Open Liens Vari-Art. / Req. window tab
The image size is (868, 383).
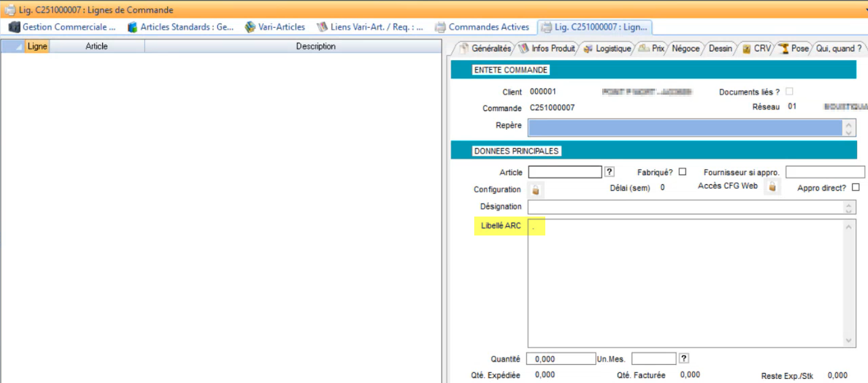click(x=370, y=27)
